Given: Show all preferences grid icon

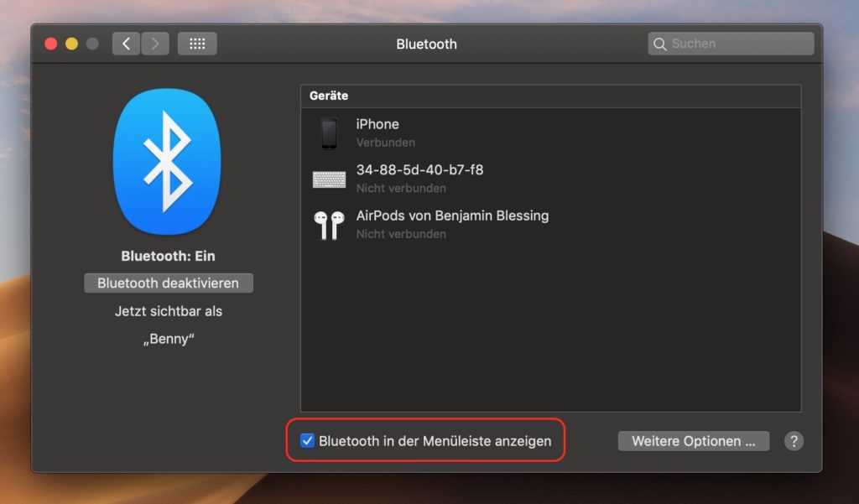Looking at the screenshot, I should (197, 44).
